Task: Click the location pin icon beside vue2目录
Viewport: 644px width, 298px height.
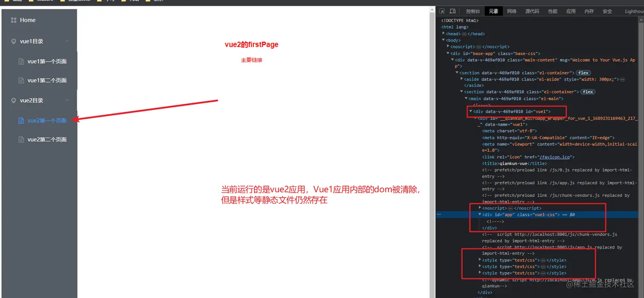Action: click(x=14, y=100)
